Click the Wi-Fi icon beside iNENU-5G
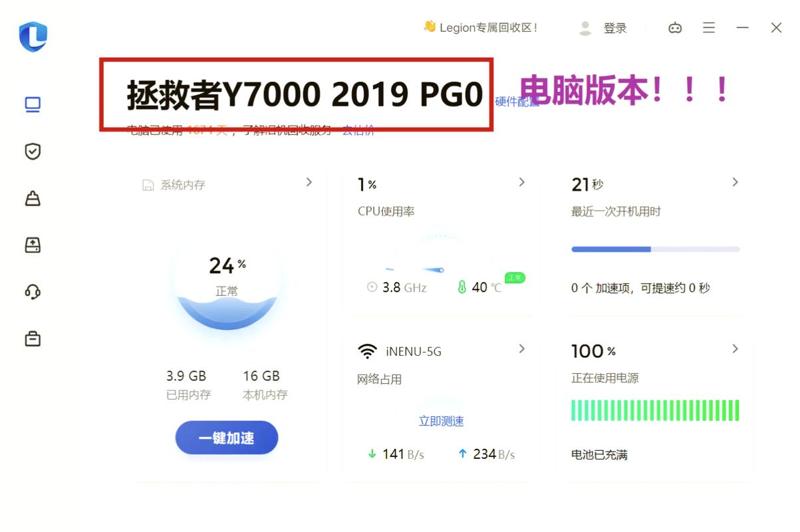Viewport: 800px width, 532px height. [368, 350]
